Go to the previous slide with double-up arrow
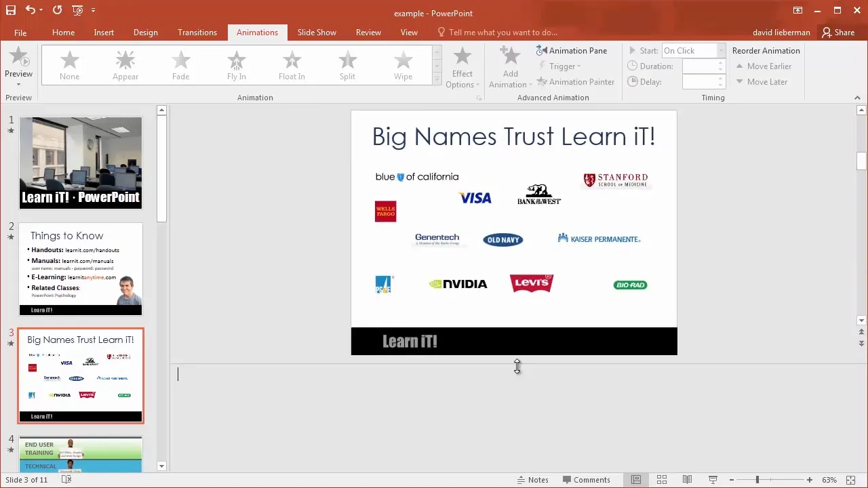This screenshot has width=868, height=488. click(862, 333)
